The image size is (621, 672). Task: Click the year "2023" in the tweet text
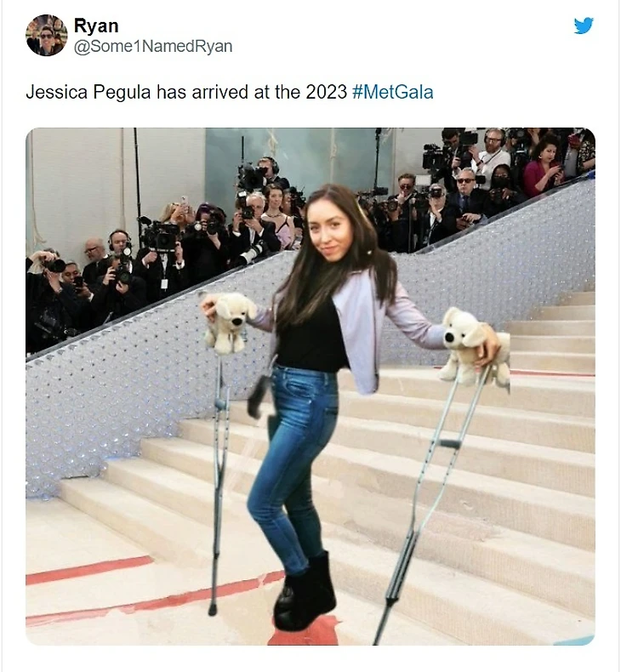pyautogui.click(x=326, y=92)
